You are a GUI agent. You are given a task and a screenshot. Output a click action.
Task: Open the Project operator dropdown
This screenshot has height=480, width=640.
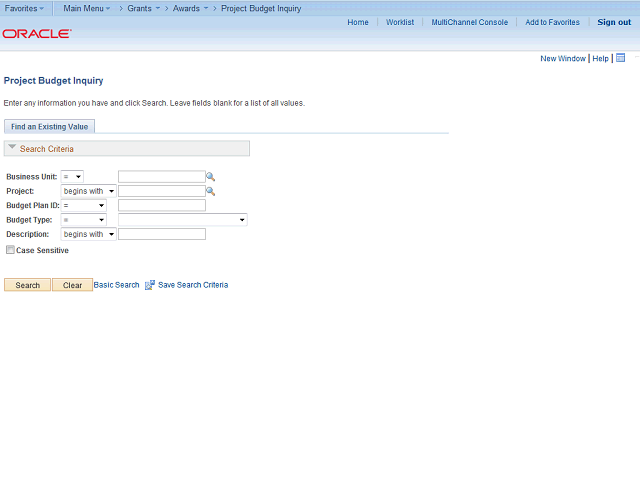(89, 191)
